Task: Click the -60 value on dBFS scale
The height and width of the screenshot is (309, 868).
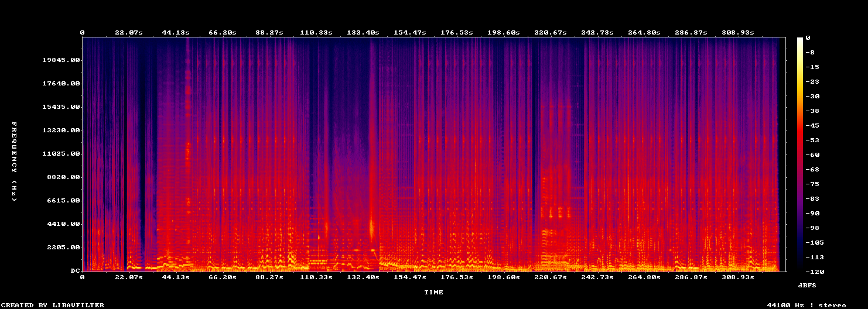Action: coord(811,155)
